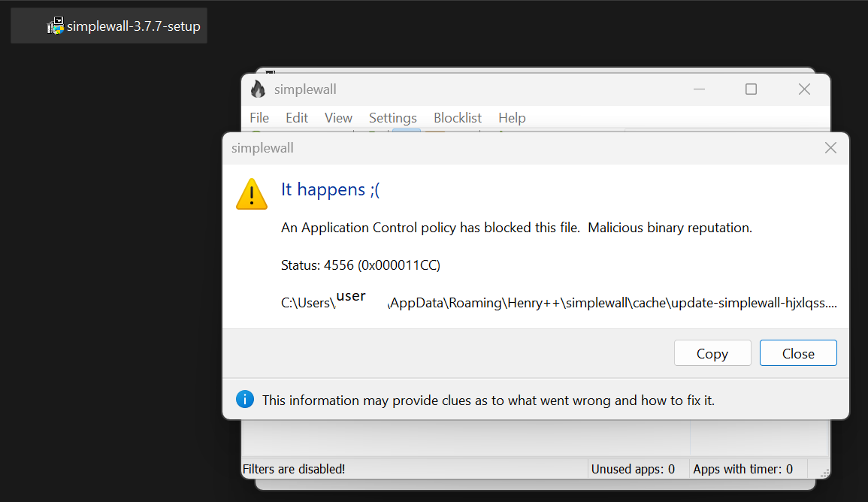Click the yellow warning triangle icon

pyautogui.click(x=252, y=194)
